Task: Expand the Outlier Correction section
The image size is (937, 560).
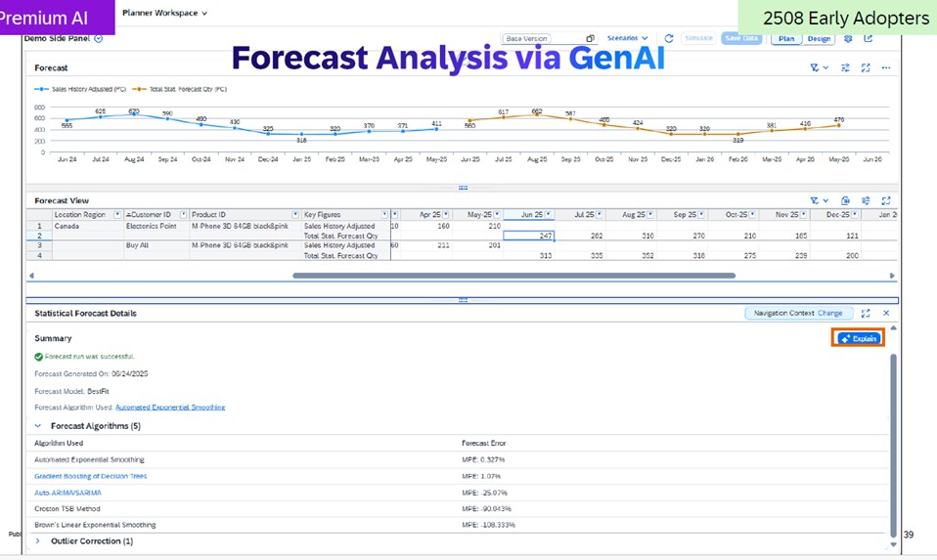Action: (x=38, y=540)
